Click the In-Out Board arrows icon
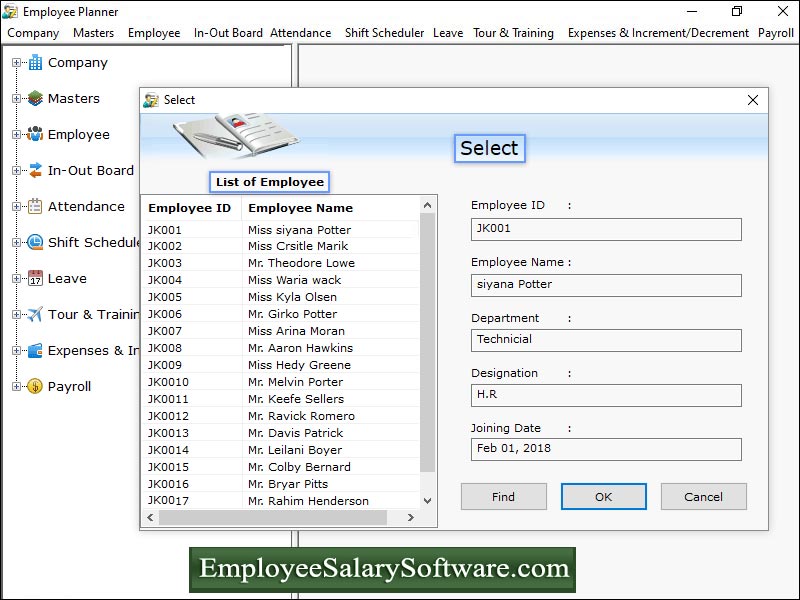The width and height of the screenshot is (800, 600). click(x=35, y=170)
